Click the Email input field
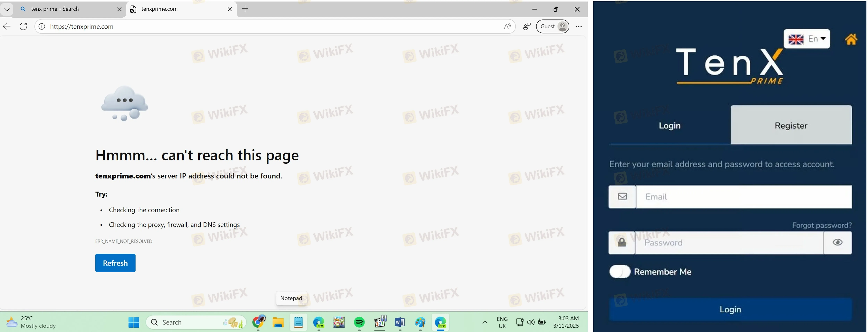868x332 pixels. (x=743, y=197)
